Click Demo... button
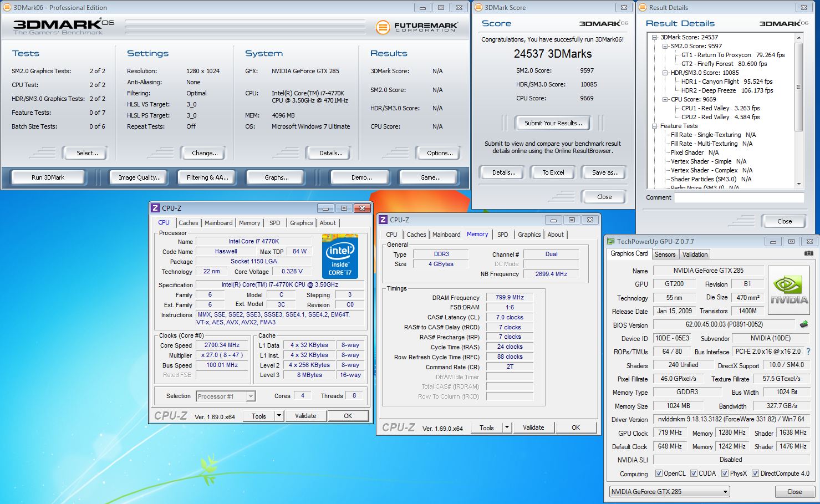This screenshot has width=820, height=504. 361,177
